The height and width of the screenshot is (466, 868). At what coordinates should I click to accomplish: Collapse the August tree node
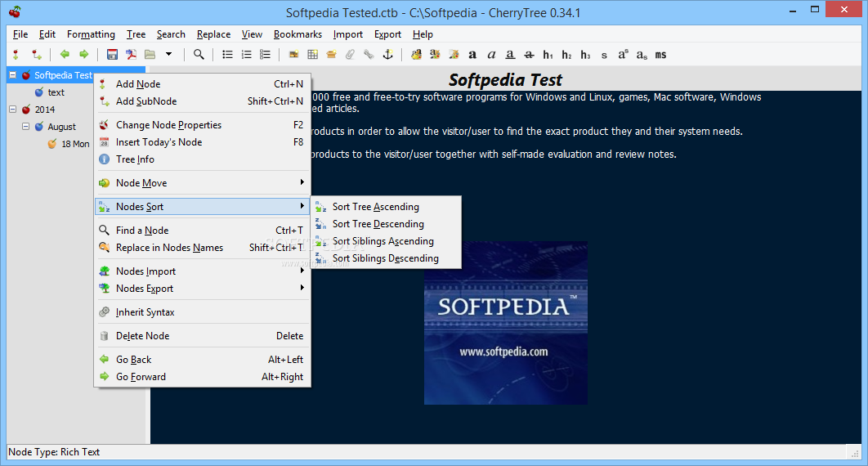pyautogui.click(x=25, y=126)
